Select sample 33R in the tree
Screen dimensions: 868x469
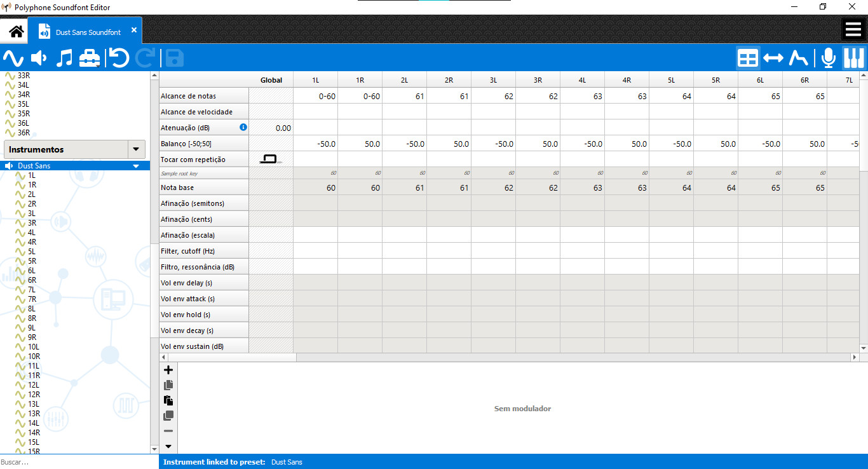[x=24, y=75]
